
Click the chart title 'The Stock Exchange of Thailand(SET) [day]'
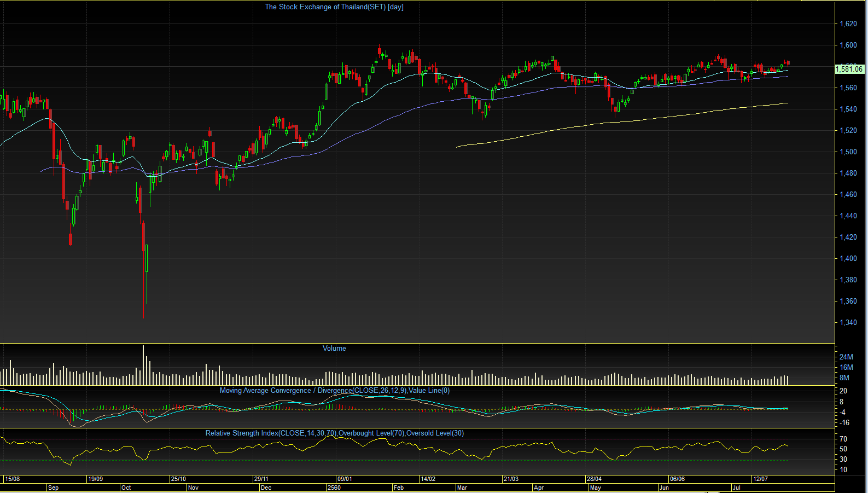click(x=334, y=7)
